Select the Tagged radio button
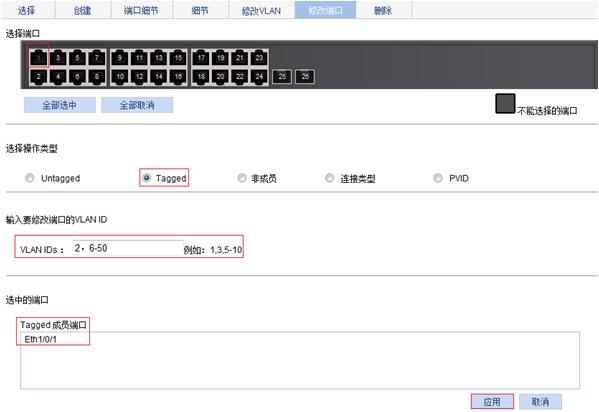This screenshot has width=599, height=412. pos(146,178)
